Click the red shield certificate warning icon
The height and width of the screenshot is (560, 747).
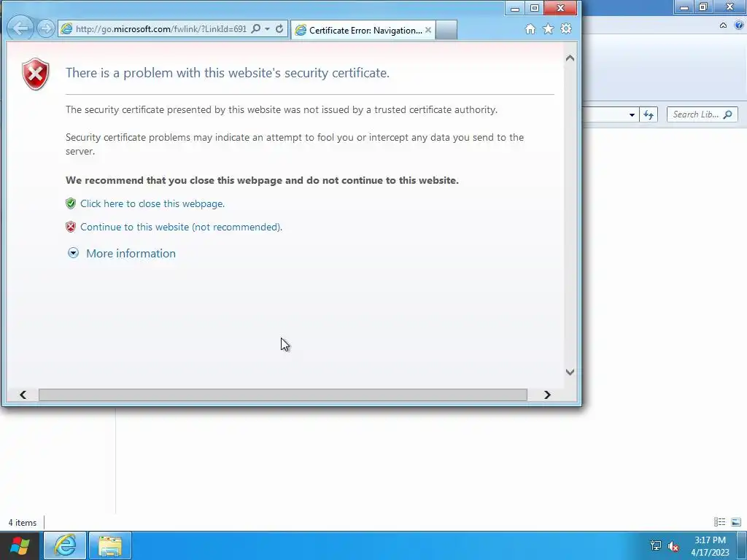pos(36,74)
